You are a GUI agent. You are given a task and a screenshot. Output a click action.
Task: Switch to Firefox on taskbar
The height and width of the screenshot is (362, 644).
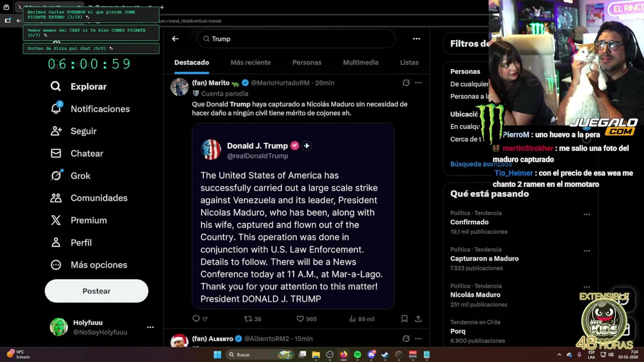344,354
